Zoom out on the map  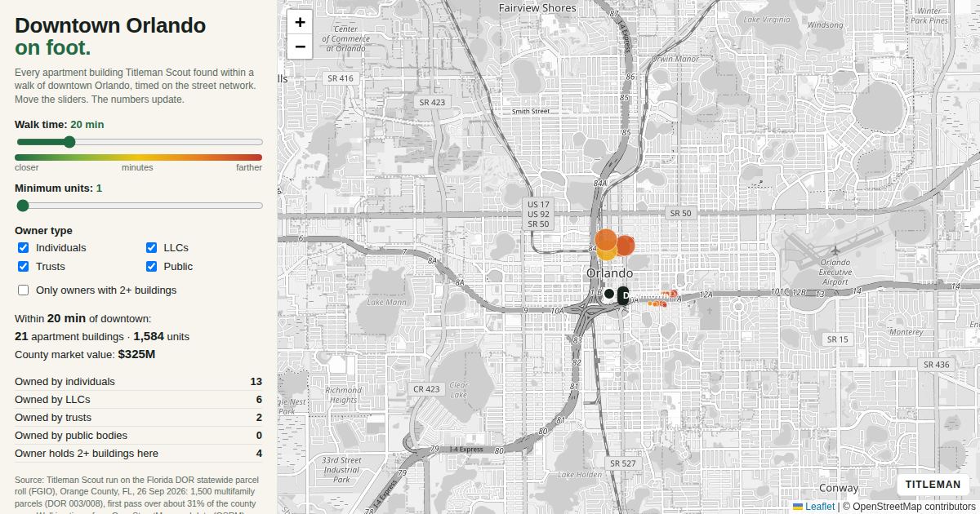coord(300,47)
